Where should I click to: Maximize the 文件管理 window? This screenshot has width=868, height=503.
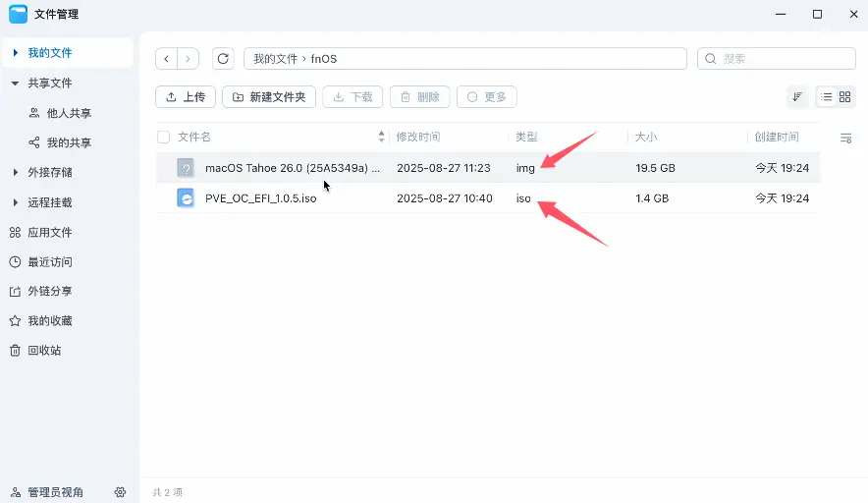[x=817, y=14]
